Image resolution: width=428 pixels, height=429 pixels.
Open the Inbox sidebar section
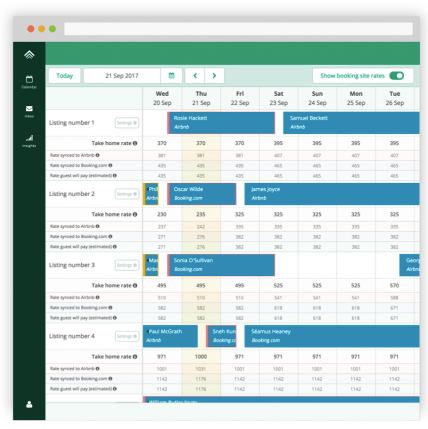pos(29,111)
